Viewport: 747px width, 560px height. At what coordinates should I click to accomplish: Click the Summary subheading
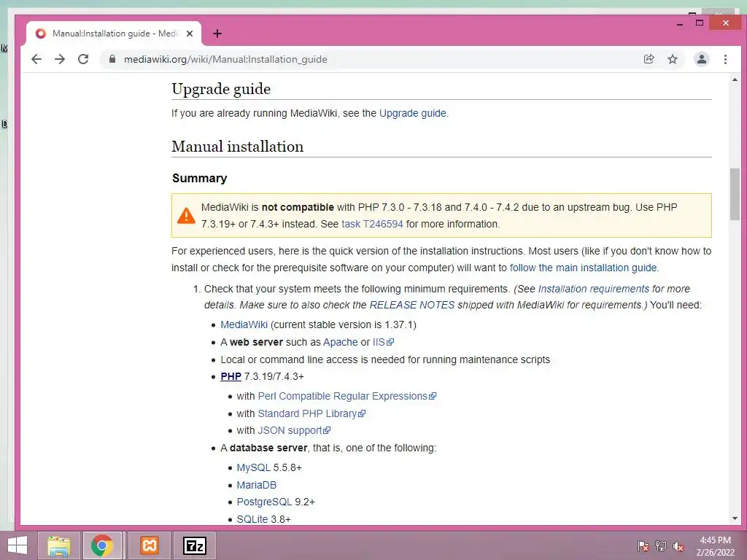pyautogui.click(x=200, y=178)
